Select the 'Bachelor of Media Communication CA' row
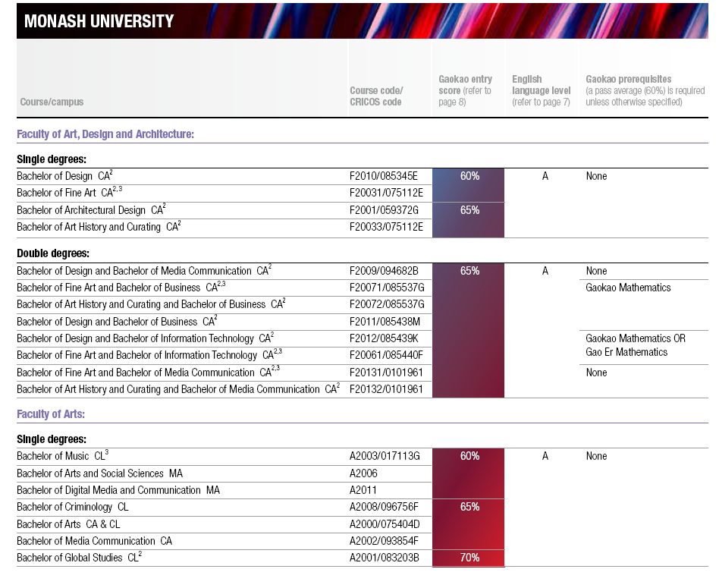The height and width of the screenshot is (588, 719). 95,541
